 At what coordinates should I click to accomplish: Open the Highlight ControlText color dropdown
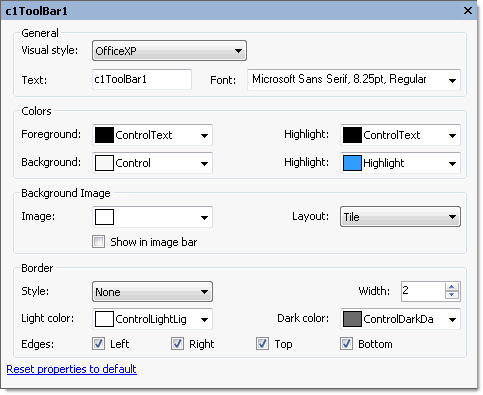452,135
